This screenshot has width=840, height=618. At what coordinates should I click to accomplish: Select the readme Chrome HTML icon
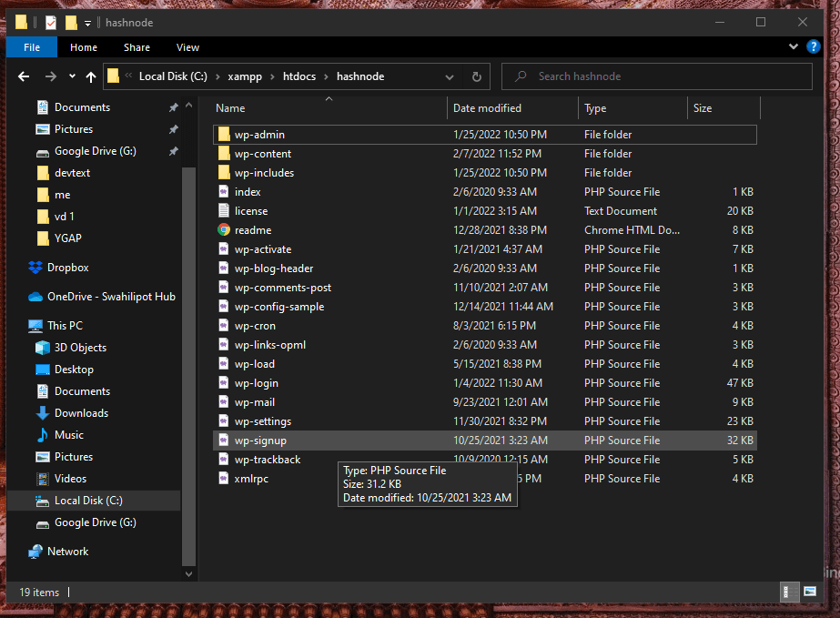pos(224,230)
